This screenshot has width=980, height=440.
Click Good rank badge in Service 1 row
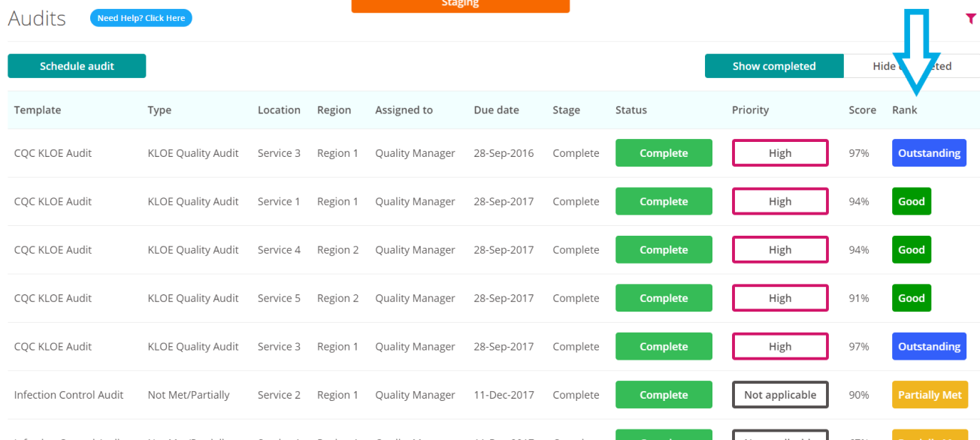(x=912, y=201)
